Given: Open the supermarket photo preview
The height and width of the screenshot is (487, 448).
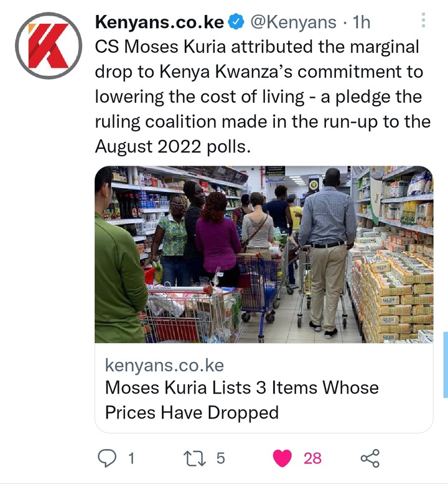Looking at the screenshot, I should (x=264, y=254).
